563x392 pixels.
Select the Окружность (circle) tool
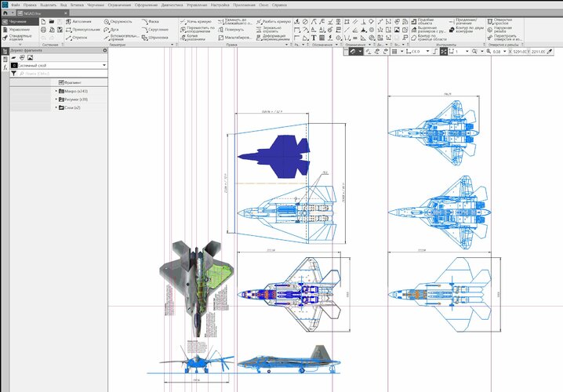pos(118,21)
